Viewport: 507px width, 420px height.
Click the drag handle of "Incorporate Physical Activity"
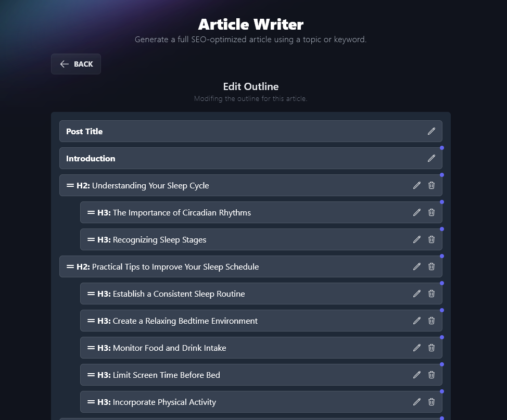coord(90,402)
